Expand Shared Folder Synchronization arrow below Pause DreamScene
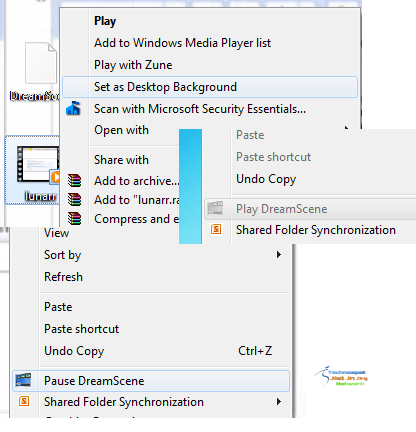Screen dimensions: 416x432 (x=279, y=402)
